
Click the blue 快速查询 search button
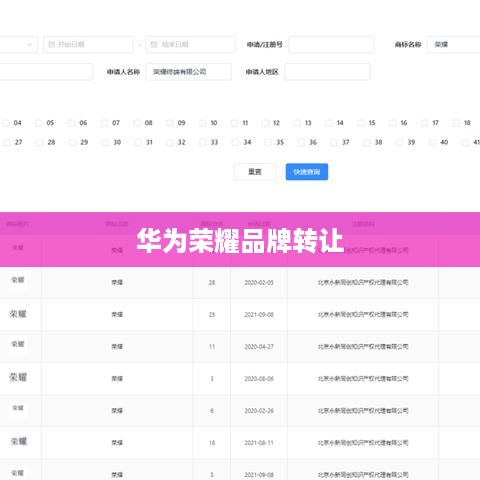coord(307,172)
